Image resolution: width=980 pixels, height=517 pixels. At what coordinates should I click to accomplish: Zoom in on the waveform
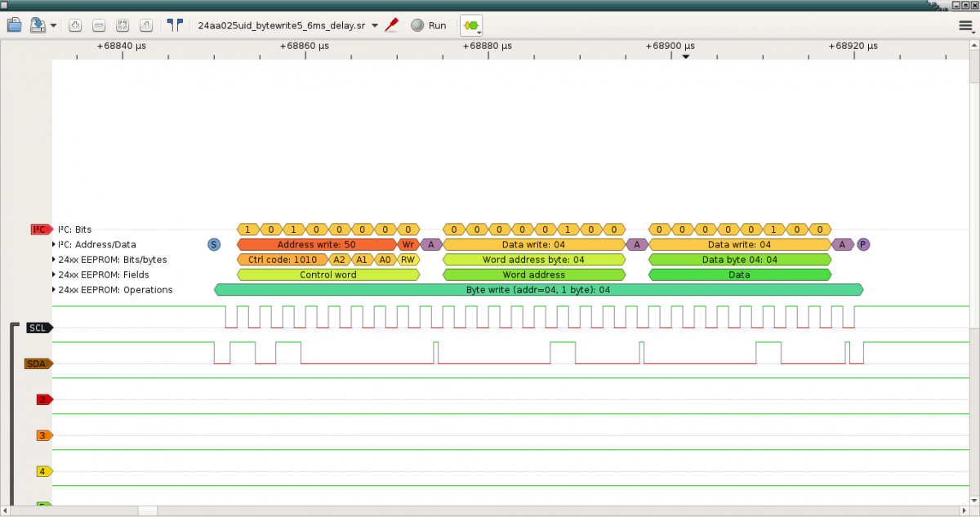tap(75, 25)
